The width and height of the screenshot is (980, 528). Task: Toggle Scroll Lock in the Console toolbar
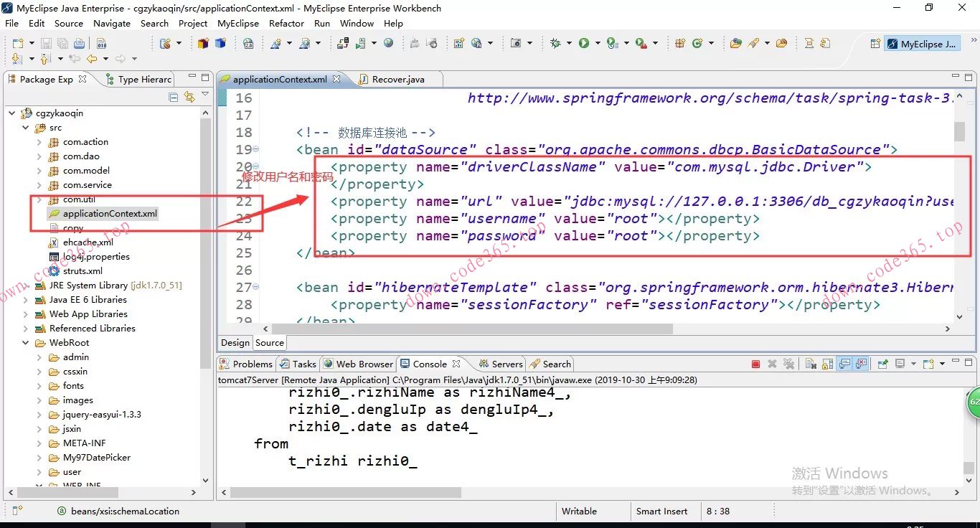pos(828,364)
